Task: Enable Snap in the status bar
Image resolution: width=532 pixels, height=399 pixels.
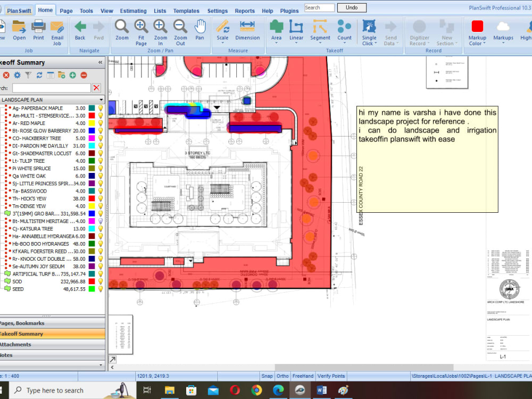Action: (267, 376)
